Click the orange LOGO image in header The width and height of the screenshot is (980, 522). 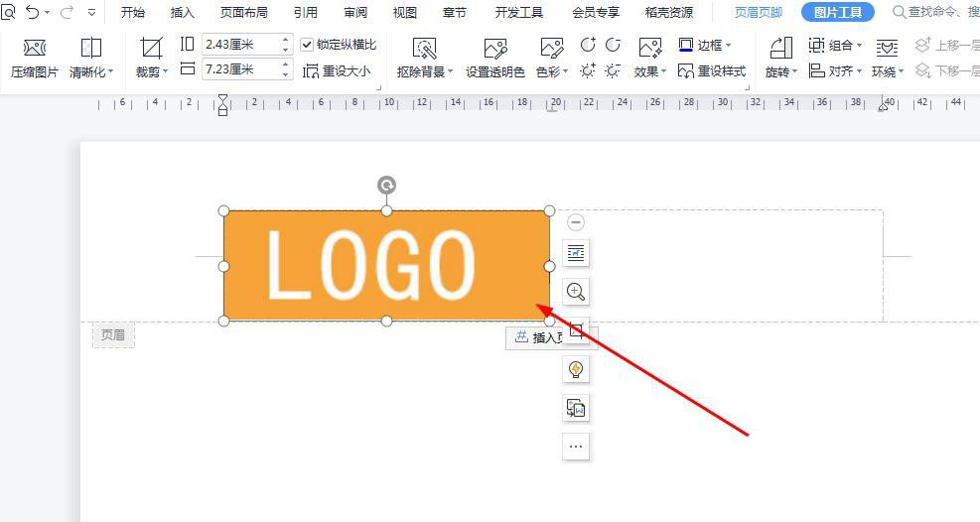pos(387,266)
